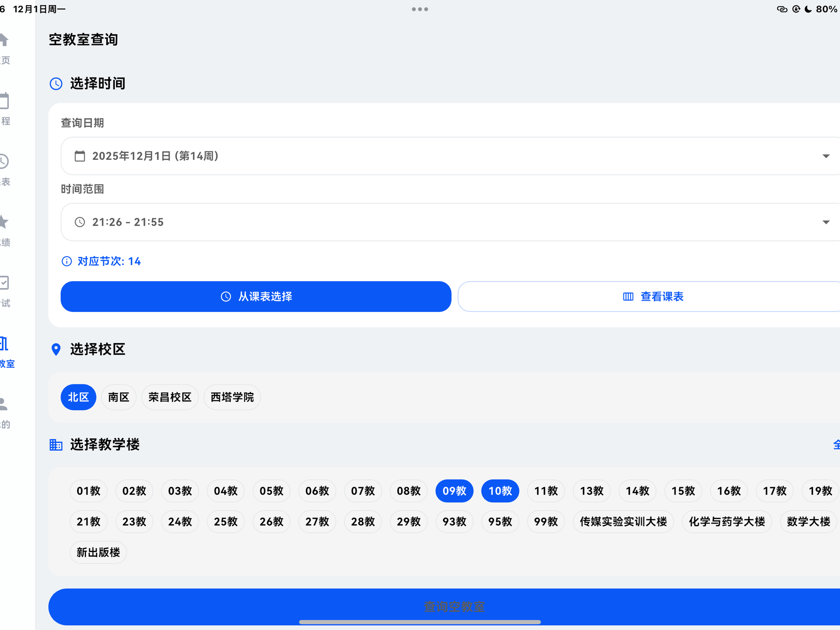Toggle building 13教
This screenshot has width=840, height=630.
pos(592,491)
